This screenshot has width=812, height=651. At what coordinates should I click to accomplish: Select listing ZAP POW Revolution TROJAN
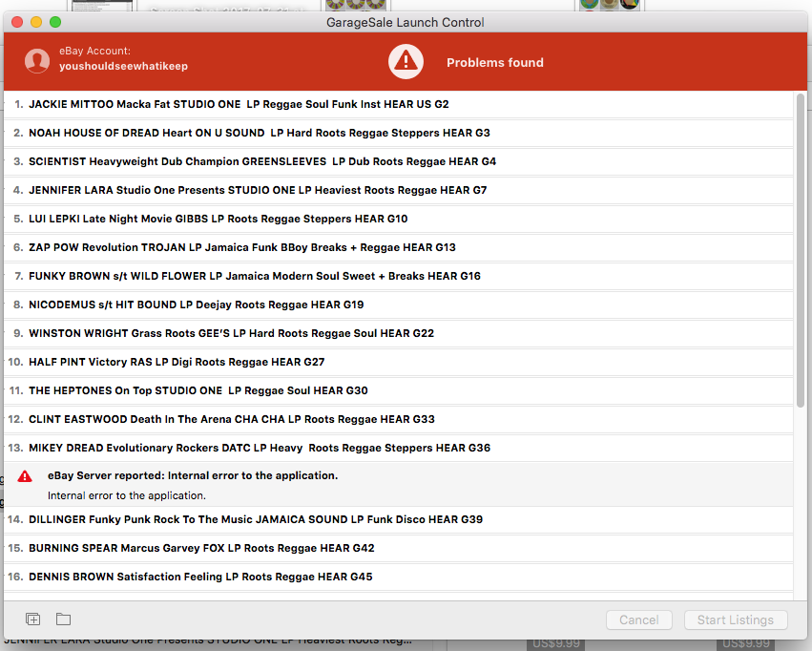point(399,247)
